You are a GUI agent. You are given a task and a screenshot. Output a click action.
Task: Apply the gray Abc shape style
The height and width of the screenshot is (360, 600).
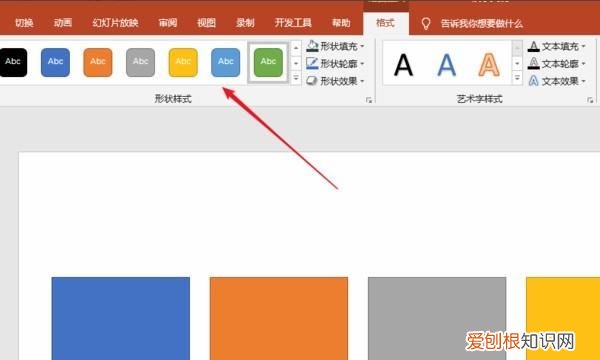coord(140,62)
